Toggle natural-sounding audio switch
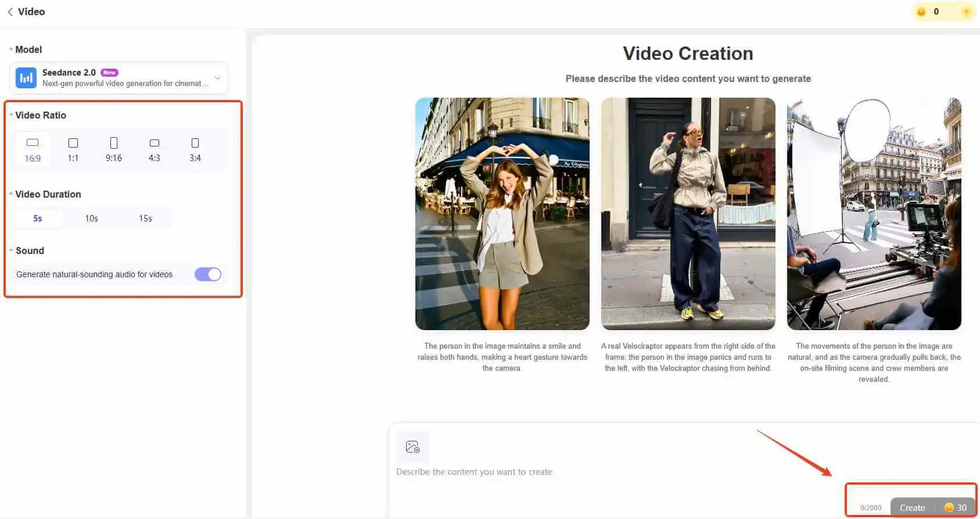 [x=208, y=274]
